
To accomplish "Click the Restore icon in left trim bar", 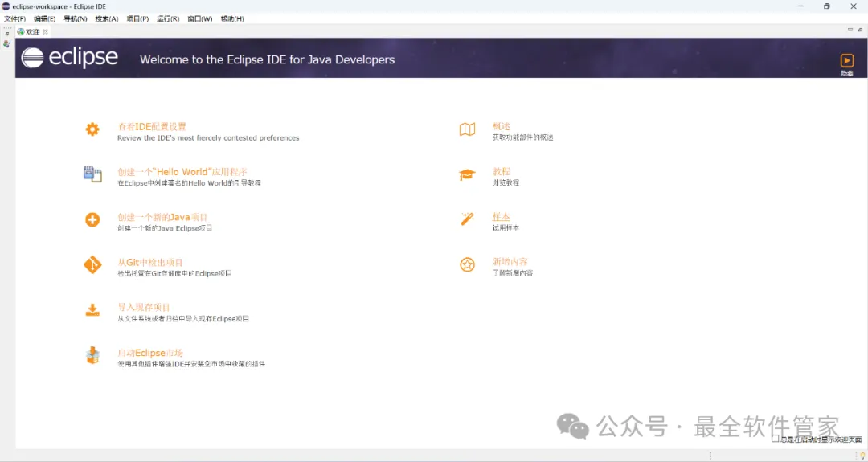I will tap(6, 34).
